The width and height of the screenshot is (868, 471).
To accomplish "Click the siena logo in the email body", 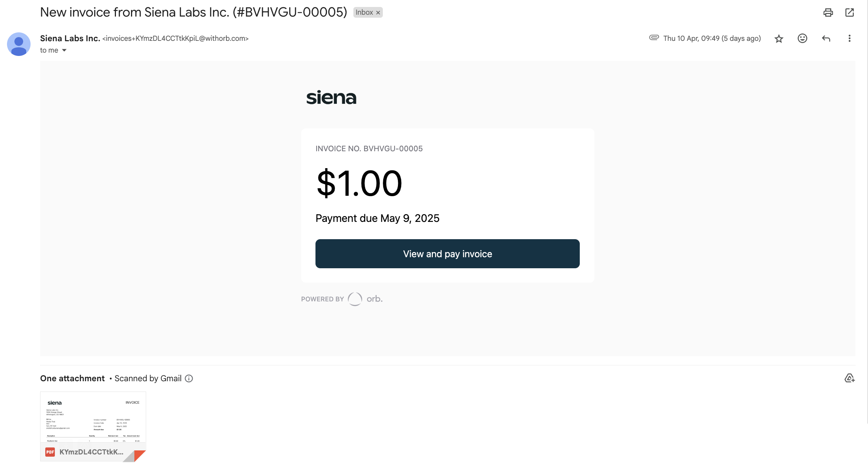I will [331, 98].
